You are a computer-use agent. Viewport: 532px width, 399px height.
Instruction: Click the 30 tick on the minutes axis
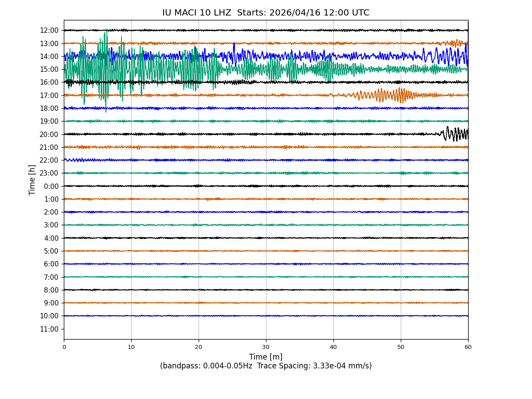[x=266, y=347]
